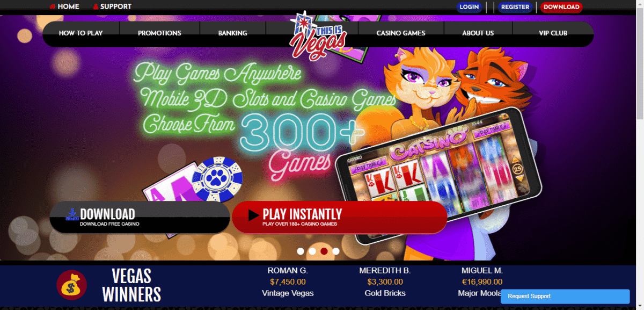Open the Request Support chat widget
The width and height of the screenshot is (644, 310).
pyautogui.click(x=565, y=296)
